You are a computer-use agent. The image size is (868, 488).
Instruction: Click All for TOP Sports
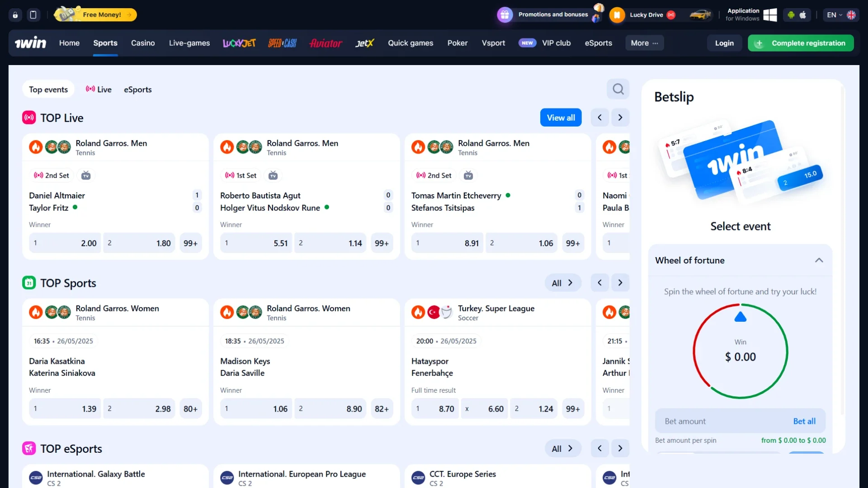click(x=562, y=283)
